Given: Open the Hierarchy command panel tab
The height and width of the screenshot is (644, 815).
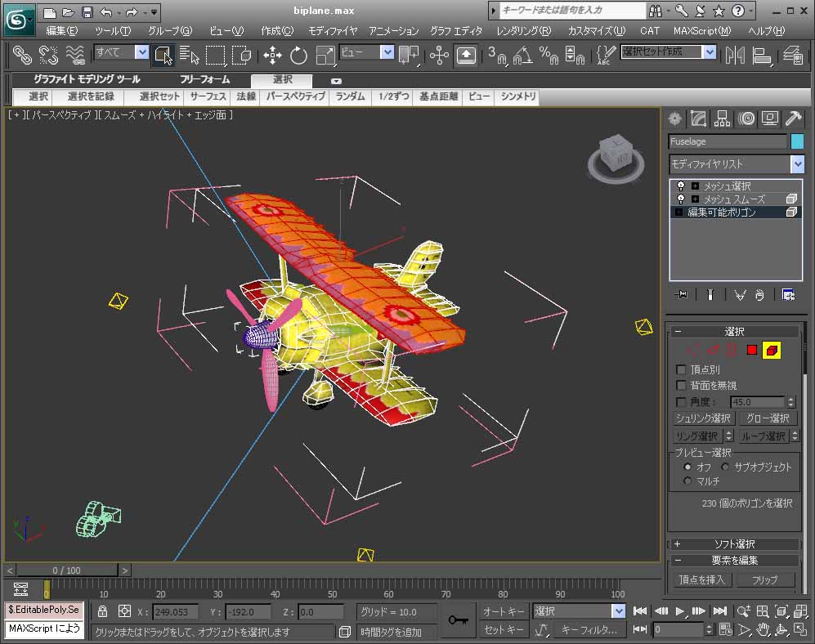Looking at the screenshot, I should [722, 119].
